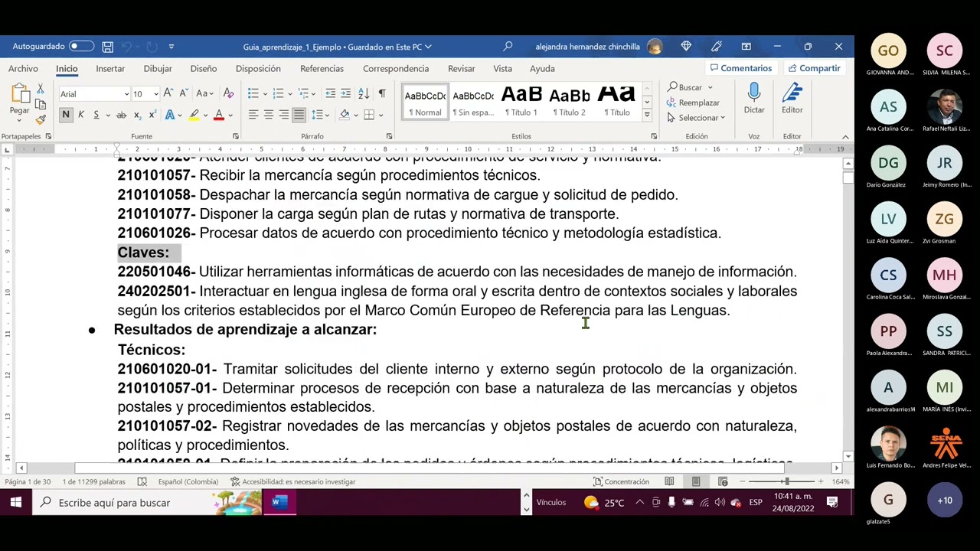Click the yellow highlight color button
980x551 pixels.
(x=194, y=115)
